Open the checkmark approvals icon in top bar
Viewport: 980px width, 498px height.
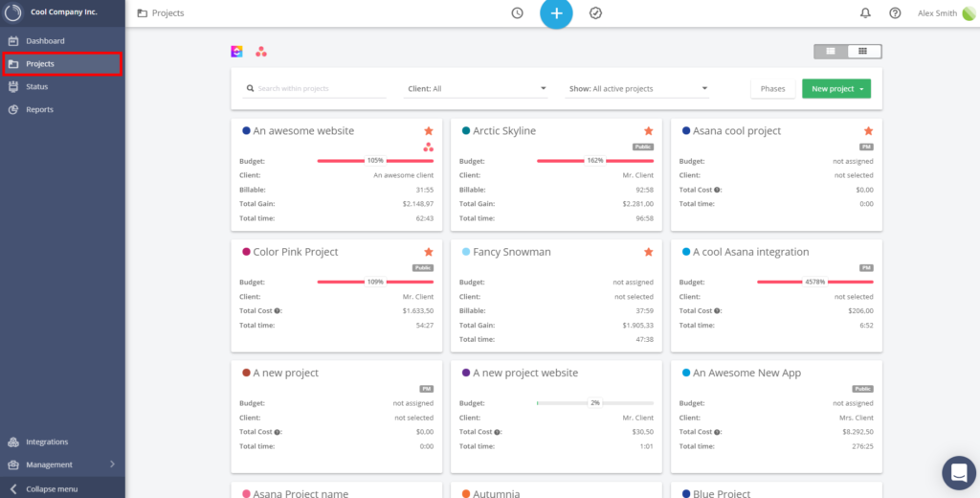(595, 13)
